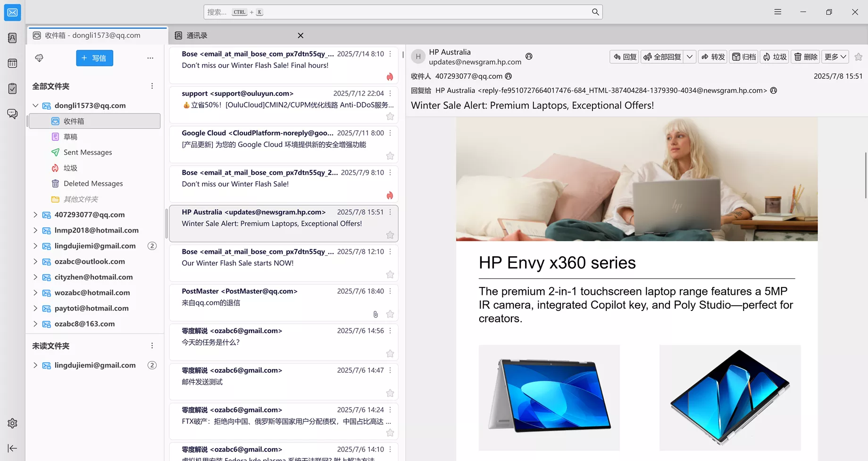
Task: Star the PostMaster message
Action: 390,314
